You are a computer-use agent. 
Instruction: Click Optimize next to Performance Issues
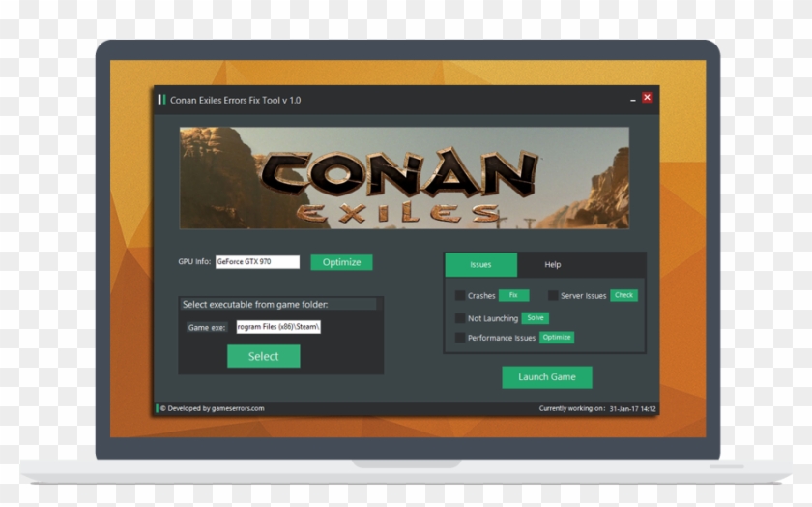(x=557, y=338)
